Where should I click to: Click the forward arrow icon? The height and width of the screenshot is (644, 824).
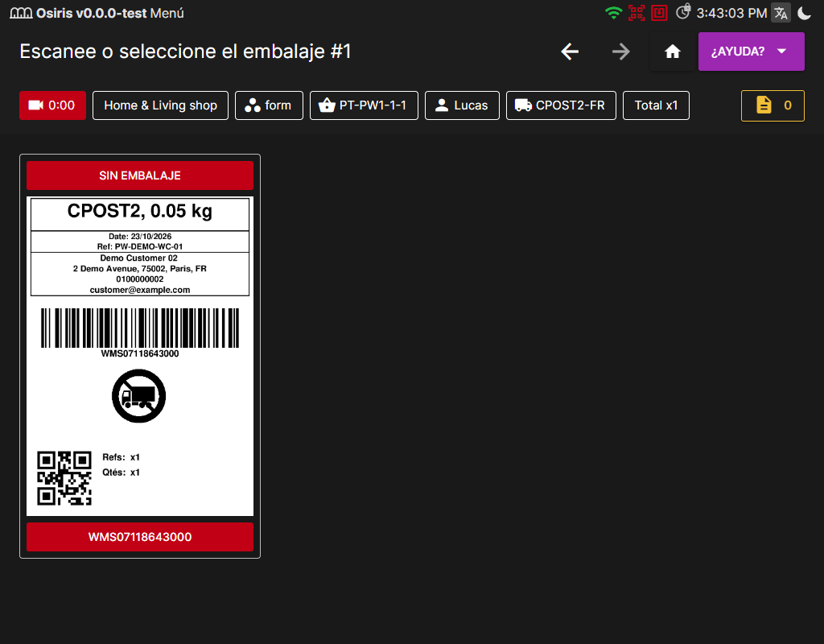[620, 52]
